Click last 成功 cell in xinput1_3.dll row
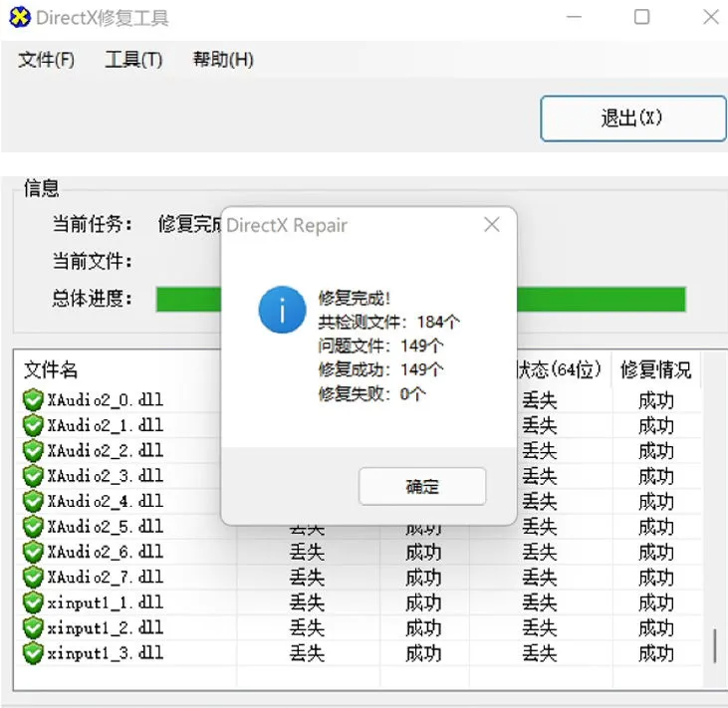The width and height of the screenshot is (728, 708). [x=656, y=653]
